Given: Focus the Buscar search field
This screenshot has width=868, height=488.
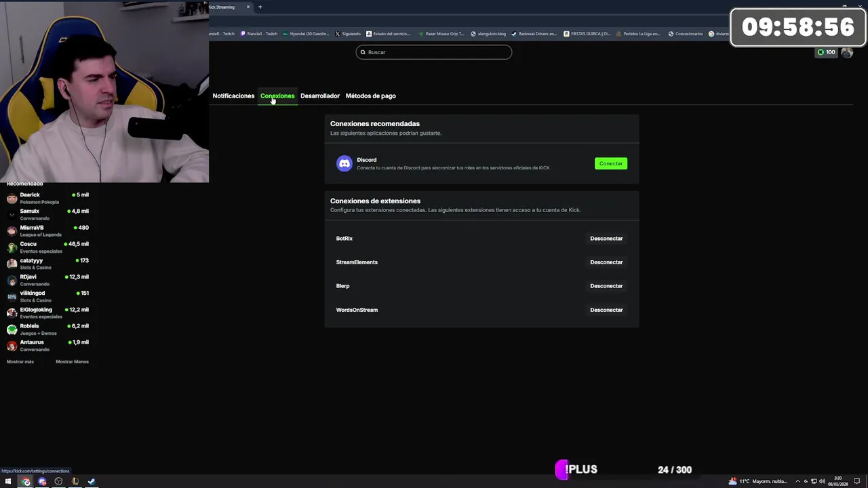Looking at the screenshot, I should [x=434, y=52].
